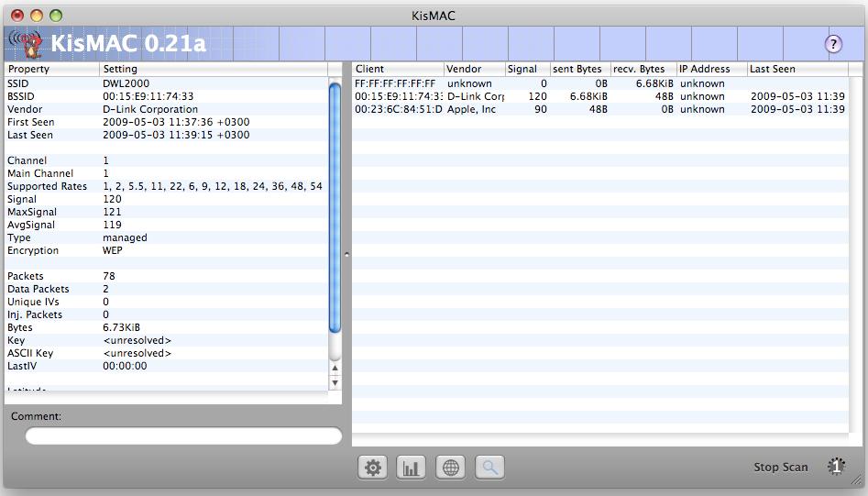Sort clients by Vendor column header

[474, 69]
